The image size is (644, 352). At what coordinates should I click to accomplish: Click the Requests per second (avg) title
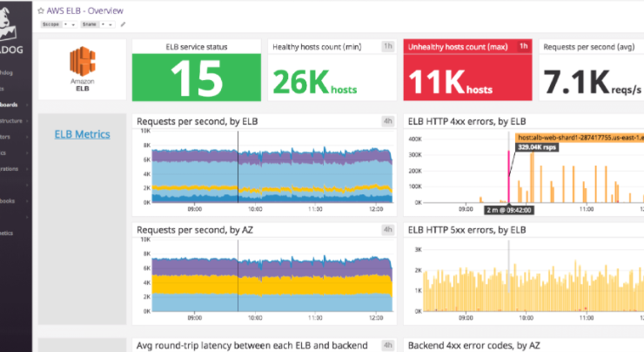(589, 47)
